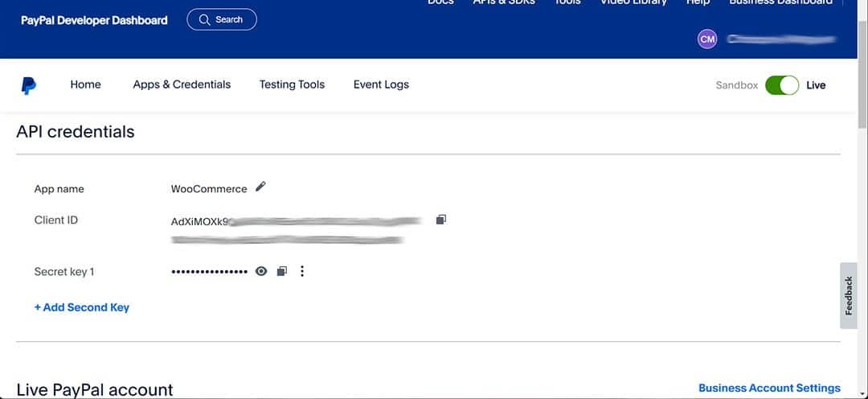Copy Secret key 1 to clipboard
The height and width of the screenshot is (399, 868).
[281, 272]
